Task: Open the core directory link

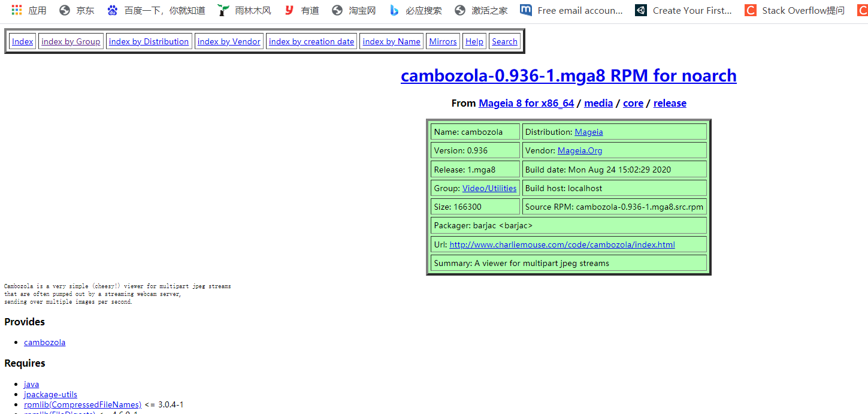Action: coord(633,103)
